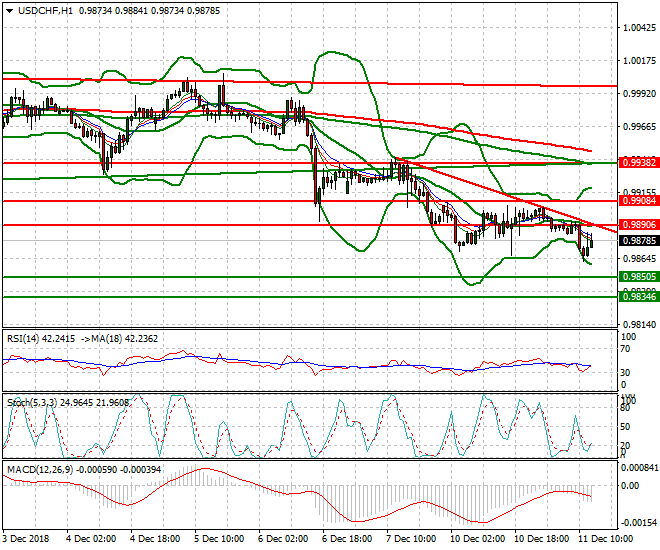Click the 0.99920 price scale value
Viewport: 660px width, 550px height.
(639, 93)
